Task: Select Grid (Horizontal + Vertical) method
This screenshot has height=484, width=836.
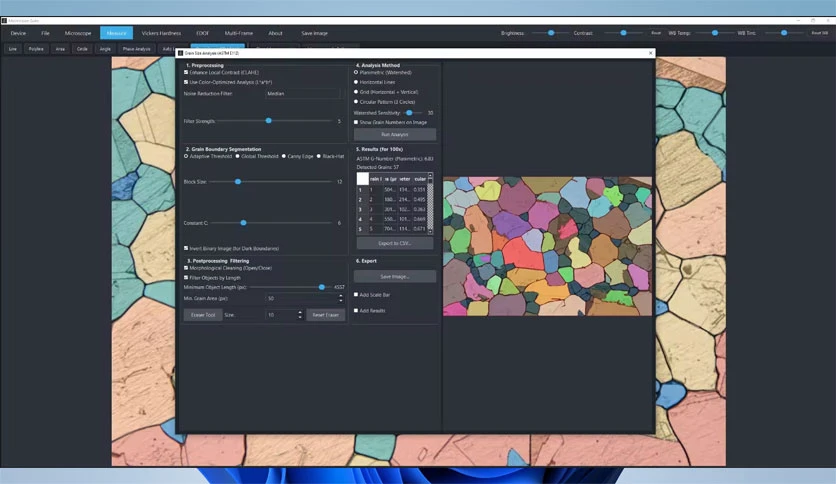Action: pos(356,92)
